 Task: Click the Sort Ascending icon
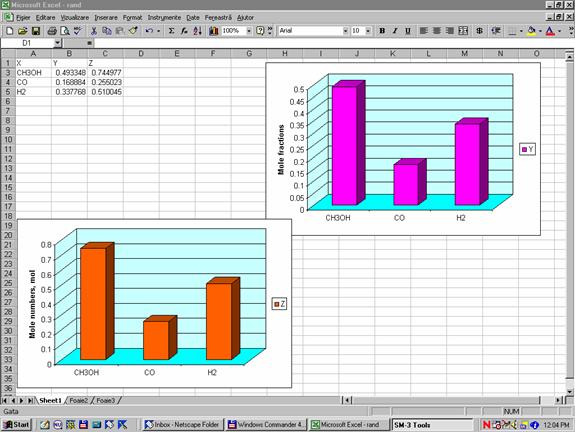click(197, 31)
